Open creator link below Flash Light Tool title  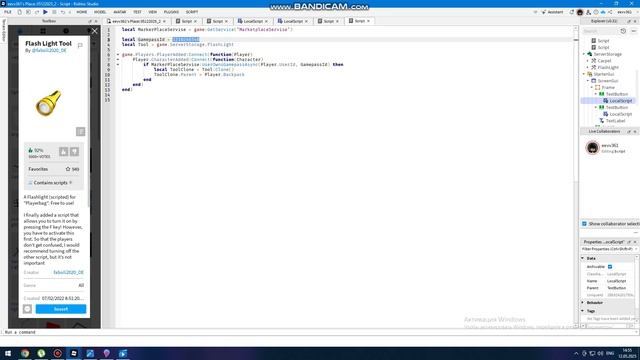[x=49, y=50]
